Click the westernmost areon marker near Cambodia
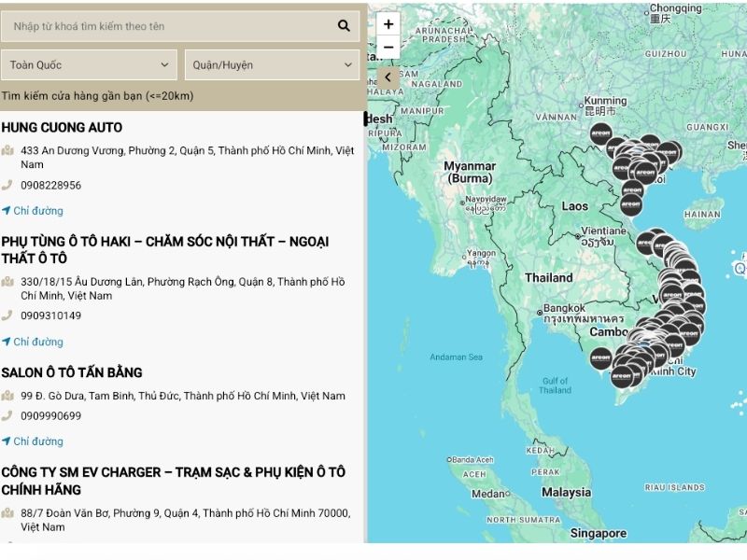The image size is (747, 560). point(600,357)
